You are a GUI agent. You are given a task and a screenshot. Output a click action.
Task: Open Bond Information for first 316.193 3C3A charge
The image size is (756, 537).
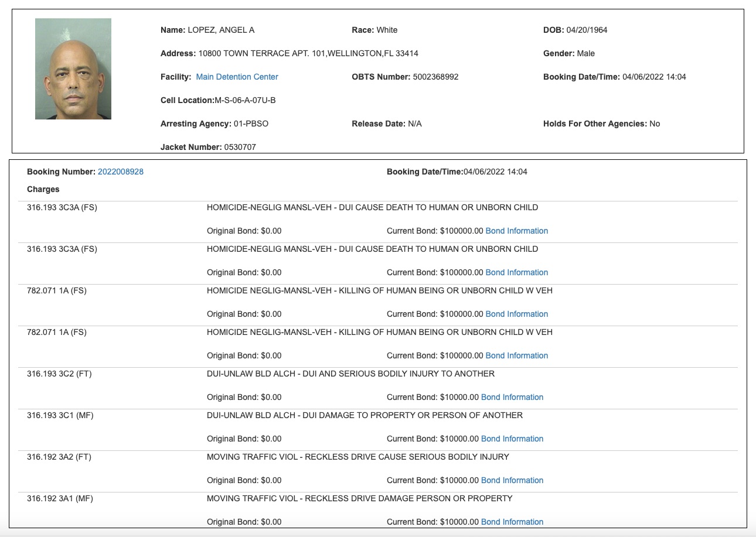click(x=517, y=231)
